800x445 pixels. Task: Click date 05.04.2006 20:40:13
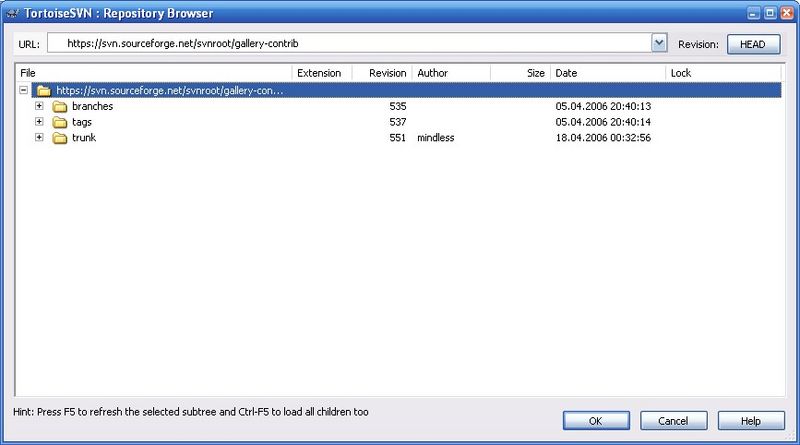[x=603, y=106]
